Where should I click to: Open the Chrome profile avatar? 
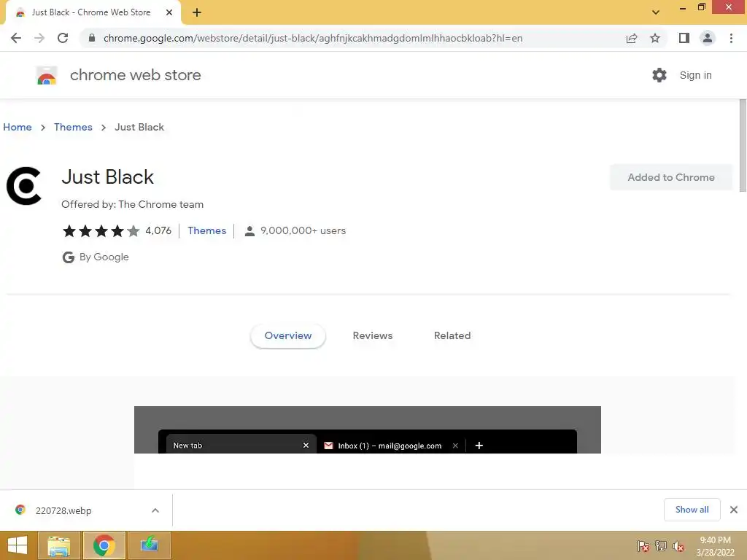coord(708,38)
